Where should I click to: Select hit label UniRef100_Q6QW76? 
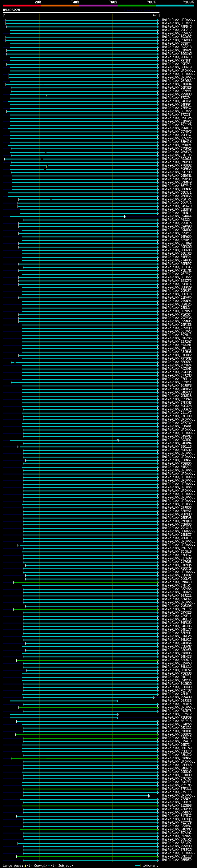click(176, 735)
